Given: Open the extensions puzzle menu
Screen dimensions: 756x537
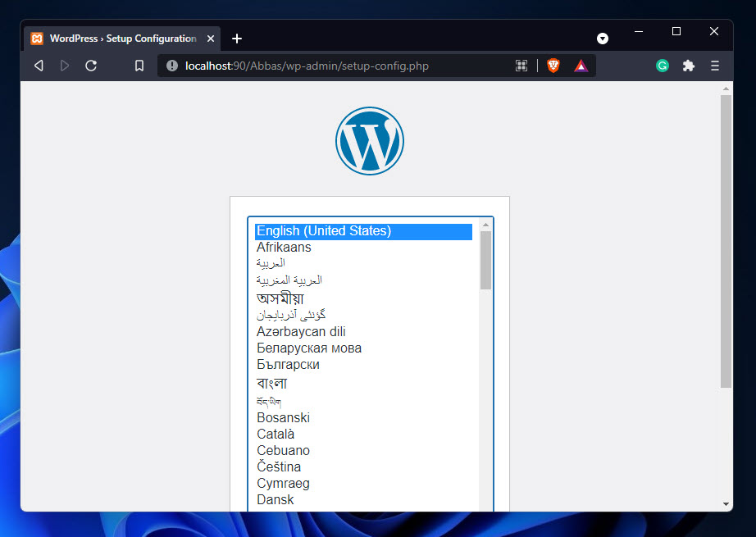Looking at the screenshot, I should coord(689,66).
